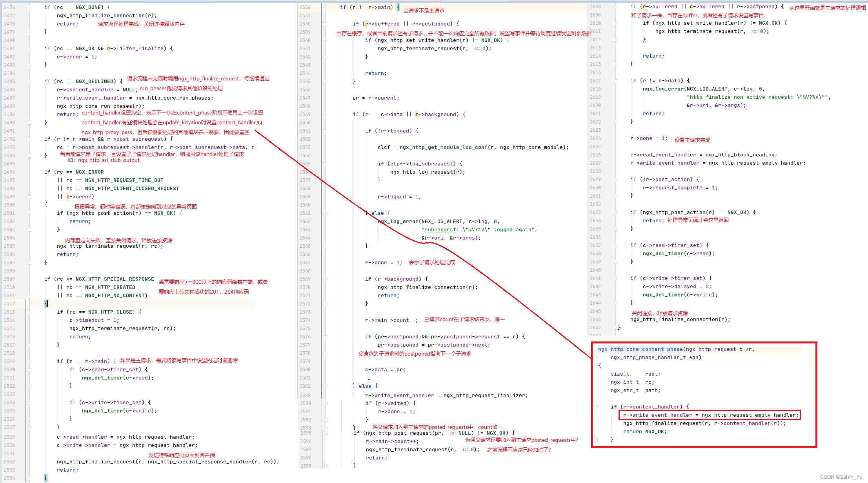Collapse the else block fold at line 2561

tap(325, 213)
